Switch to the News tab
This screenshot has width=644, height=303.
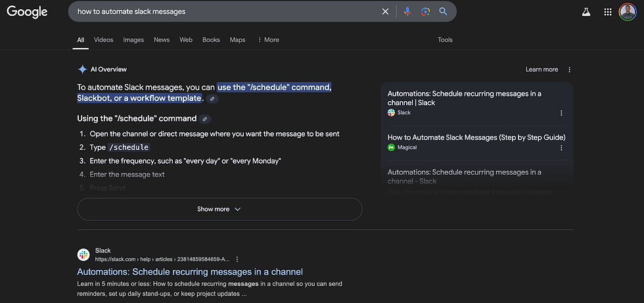click(162, 40)
